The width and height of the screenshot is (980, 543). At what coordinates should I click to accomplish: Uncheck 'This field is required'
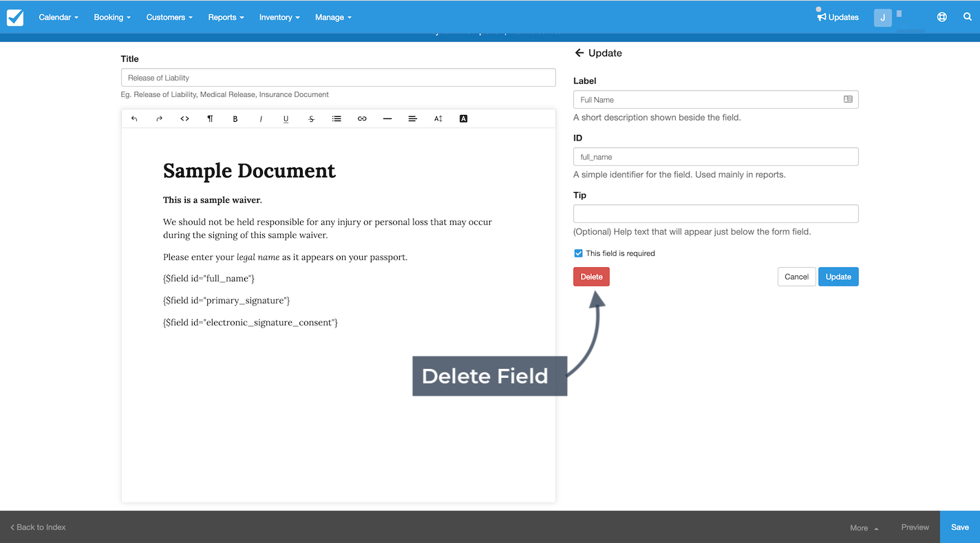tap(578, 253)
